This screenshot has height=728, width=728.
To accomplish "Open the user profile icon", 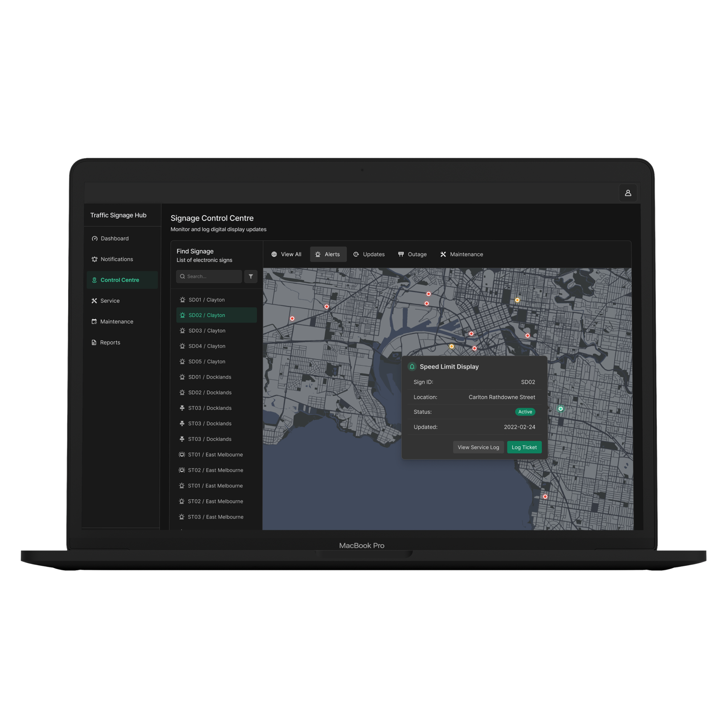I will (x=628, y=193).
